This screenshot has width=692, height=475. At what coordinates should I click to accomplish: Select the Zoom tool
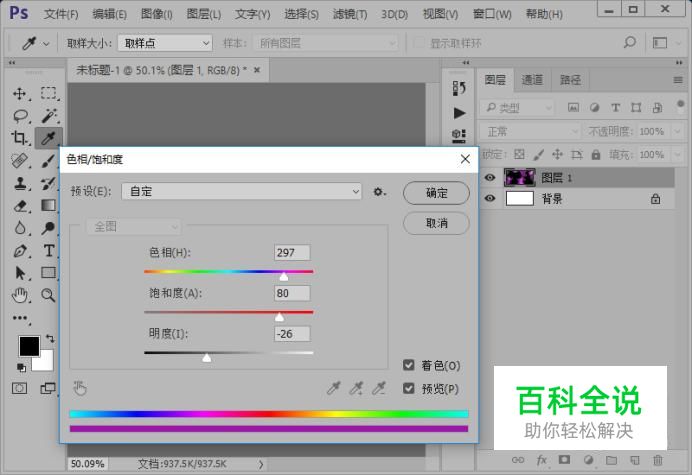(48, 295)
